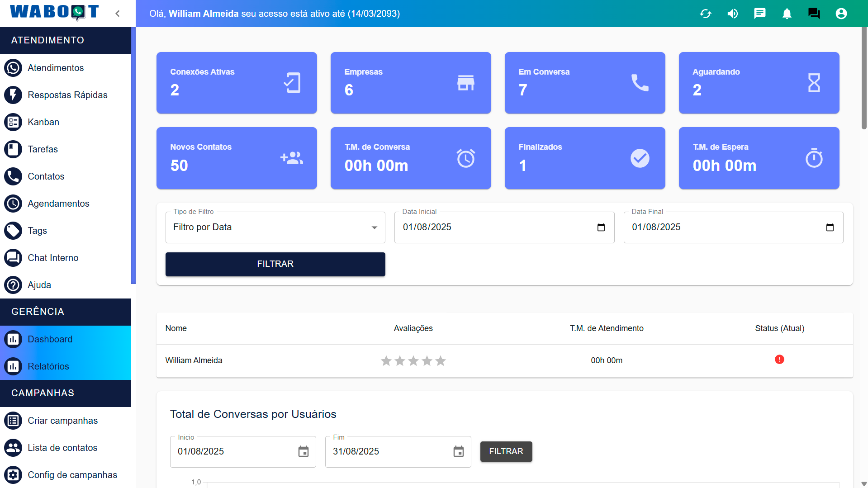Select the Tags icon in sidebar
Screen dimensions: 868x488
[13, 231]
